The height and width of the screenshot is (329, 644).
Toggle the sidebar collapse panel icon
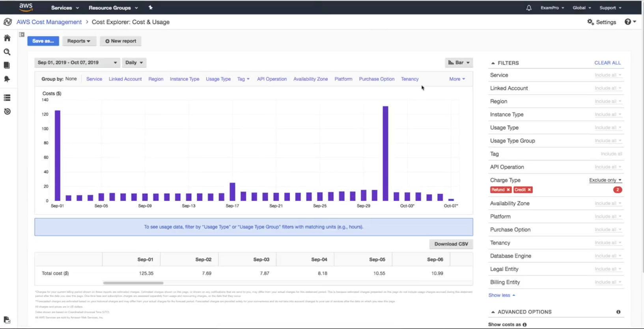[22, 35]
